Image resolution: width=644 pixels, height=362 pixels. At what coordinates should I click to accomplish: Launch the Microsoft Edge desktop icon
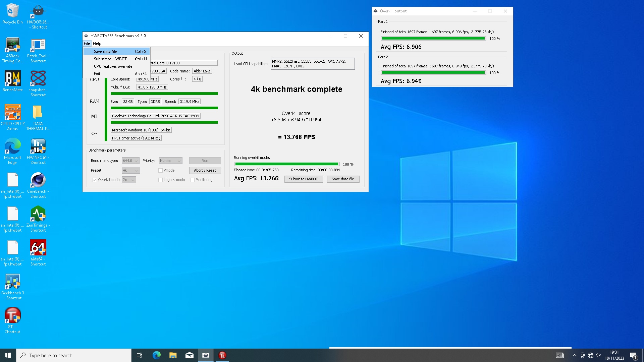tap(12, 152)
